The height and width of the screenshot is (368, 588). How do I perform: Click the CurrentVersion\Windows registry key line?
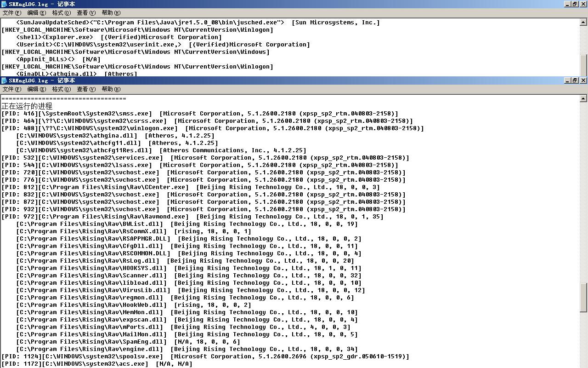tap(136, 52)
